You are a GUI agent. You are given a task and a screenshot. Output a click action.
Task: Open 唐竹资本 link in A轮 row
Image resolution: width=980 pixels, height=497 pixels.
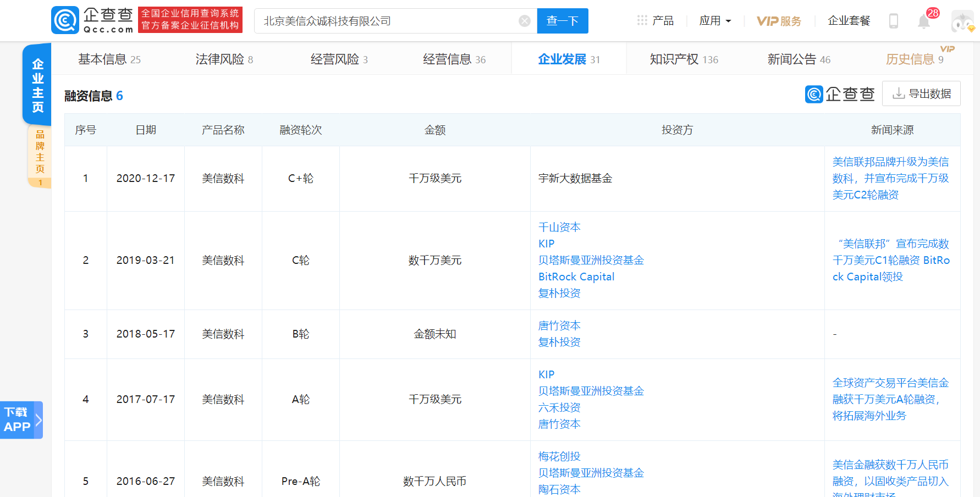click(x=559, y=424)
